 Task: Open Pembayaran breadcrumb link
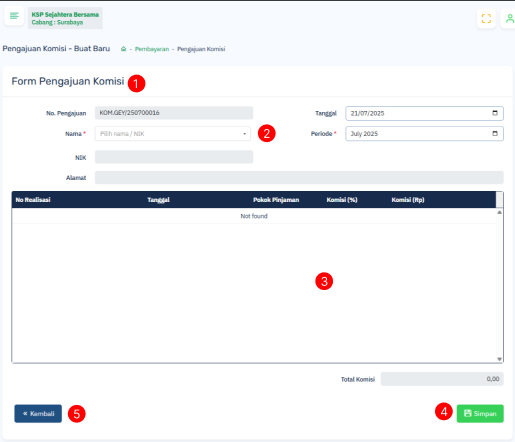[152, 49]
